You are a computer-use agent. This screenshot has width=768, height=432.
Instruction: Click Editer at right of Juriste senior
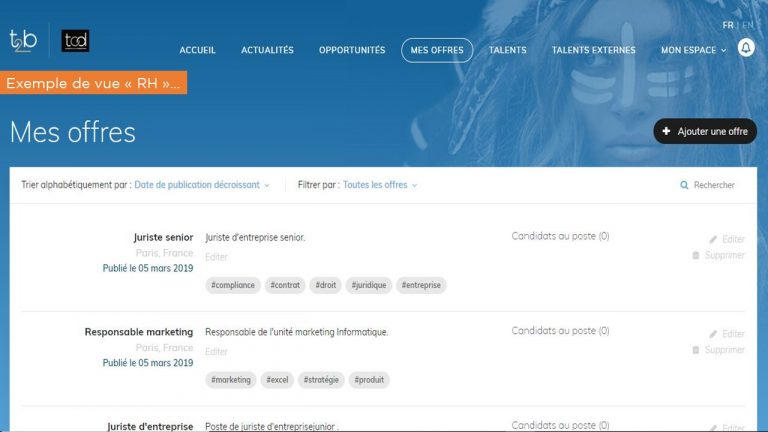pos(733,239)
